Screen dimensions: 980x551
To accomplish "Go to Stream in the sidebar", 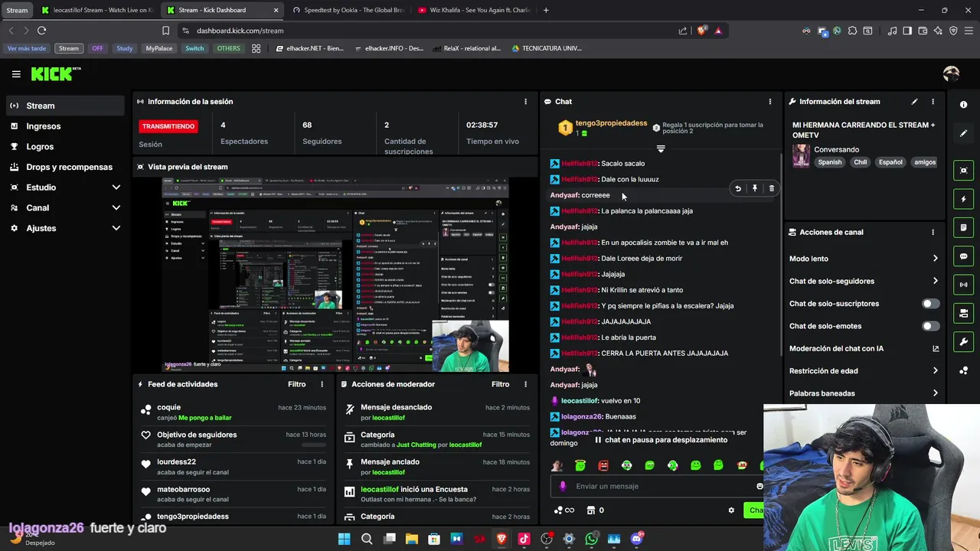I will (65, 106).
